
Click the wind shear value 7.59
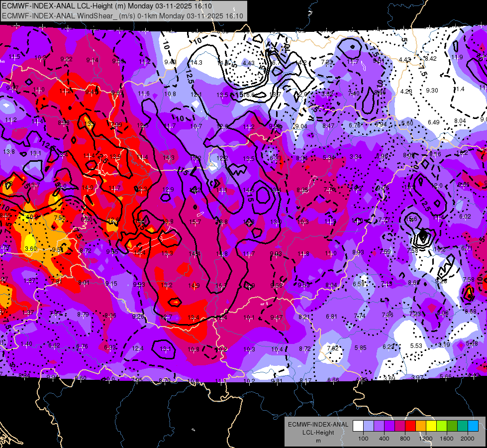(385, 251)
